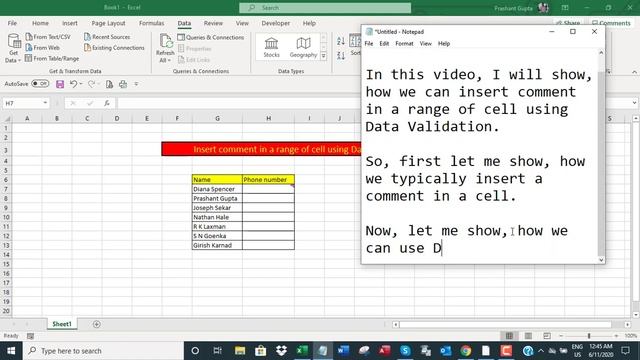Click column G header
Image resolution: width=640 pixels, height=360 pixels.
coord(217,118)
